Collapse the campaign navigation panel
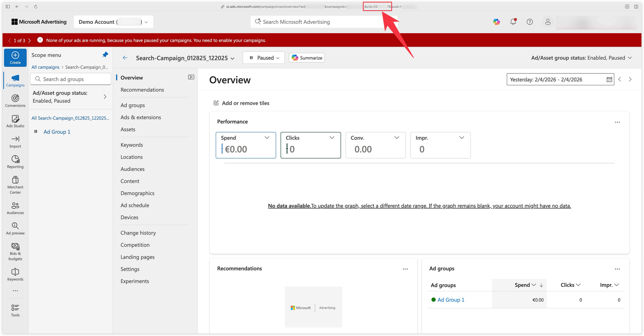 click(x=191, y=77)
